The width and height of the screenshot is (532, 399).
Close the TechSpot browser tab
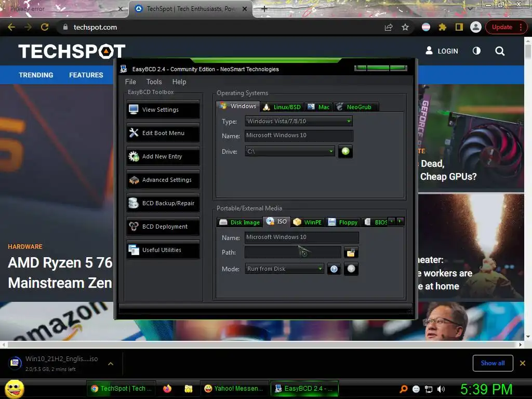click(x=245, y=9)
